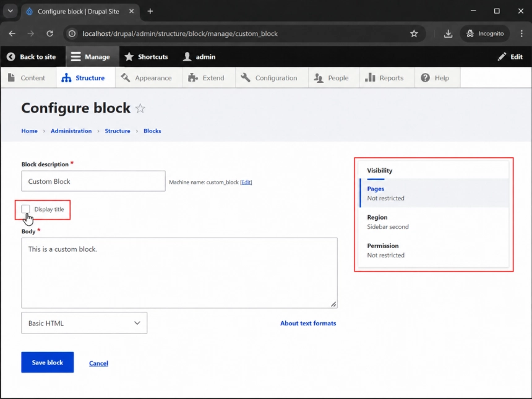This screenshot has width=532, height=399.
Task: Click the Cancel link
Action: click(98, 363)
